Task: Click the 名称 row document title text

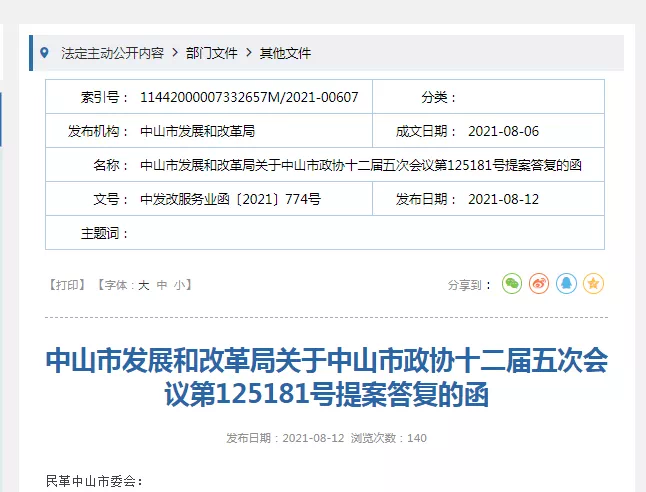Action: point(361,165)
